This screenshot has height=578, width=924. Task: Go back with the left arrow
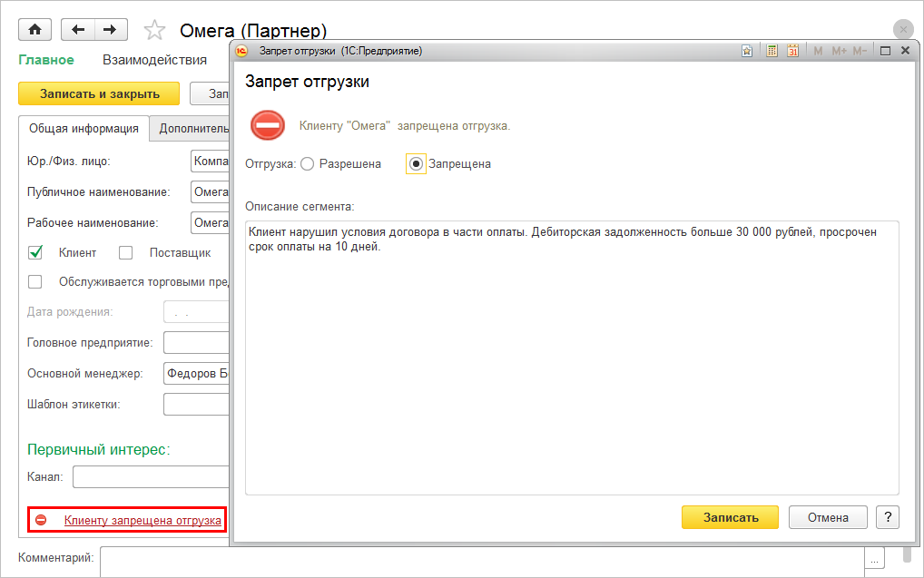pyautogui.click(x=77, y=29)
